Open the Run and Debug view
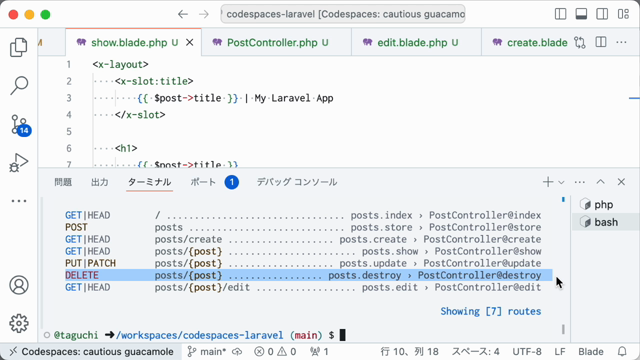This screenshot has width=640, height=360. pyautogui.click(x=19, y=162)
